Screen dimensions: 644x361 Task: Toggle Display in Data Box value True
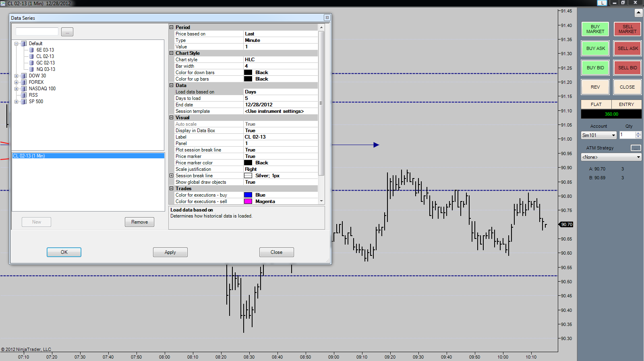(x=281, y=131)
